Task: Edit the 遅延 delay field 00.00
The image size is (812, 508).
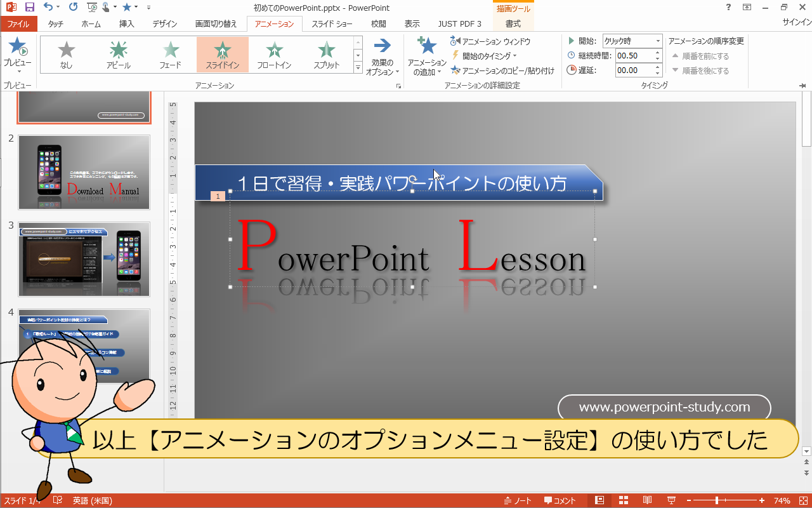Action: pos(636,70)
